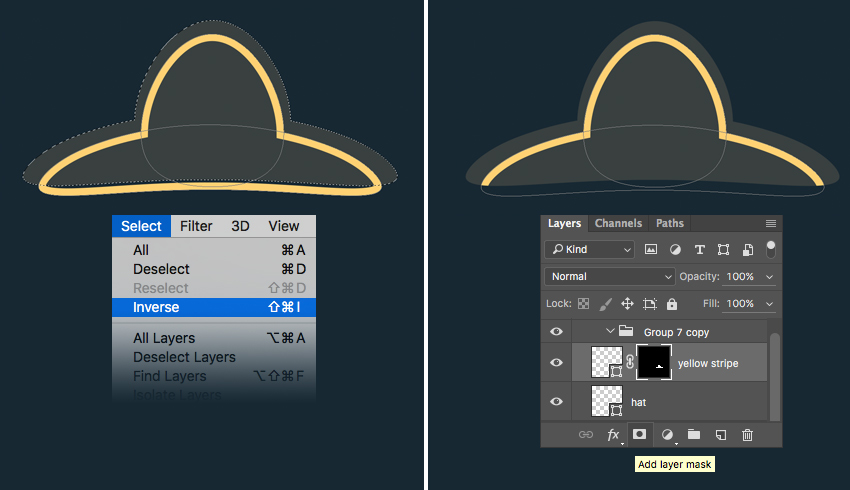Open the View menu
The width and height of the screenshot is (850, 490).
284,226
